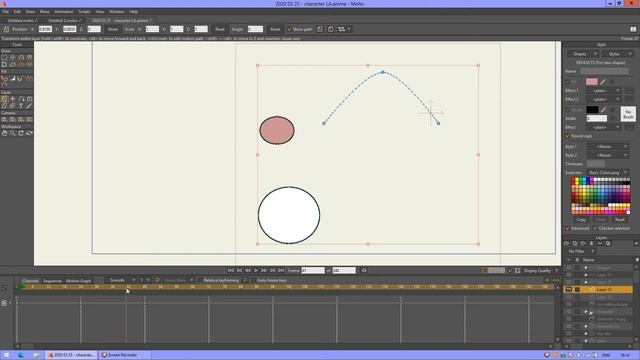
Task: Open the Swatches Basic Colors dropdown
Action: point(607,173)
